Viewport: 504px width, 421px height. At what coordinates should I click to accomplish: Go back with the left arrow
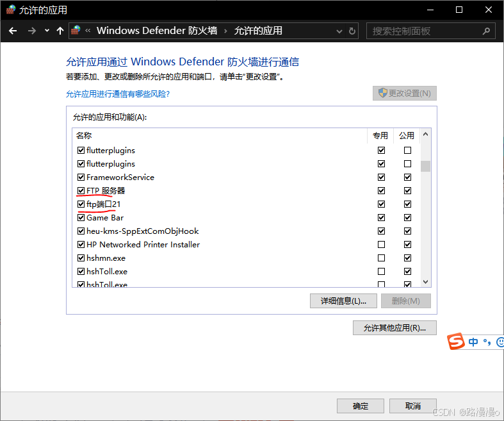13,31
